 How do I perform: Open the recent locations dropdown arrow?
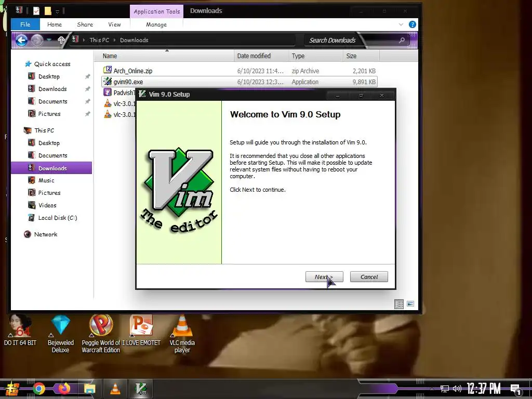pos(49,40)
